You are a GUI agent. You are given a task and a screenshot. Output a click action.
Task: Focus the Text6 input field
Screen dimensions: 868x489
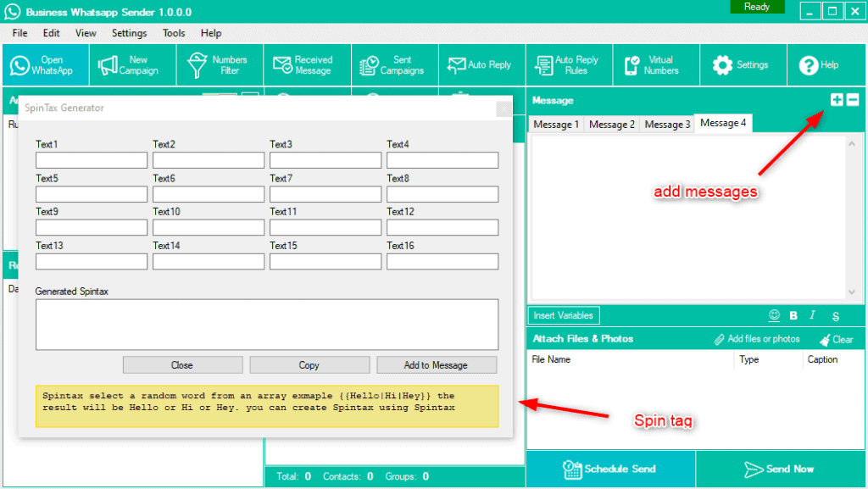pyautogui.click(x=209, y=194)
